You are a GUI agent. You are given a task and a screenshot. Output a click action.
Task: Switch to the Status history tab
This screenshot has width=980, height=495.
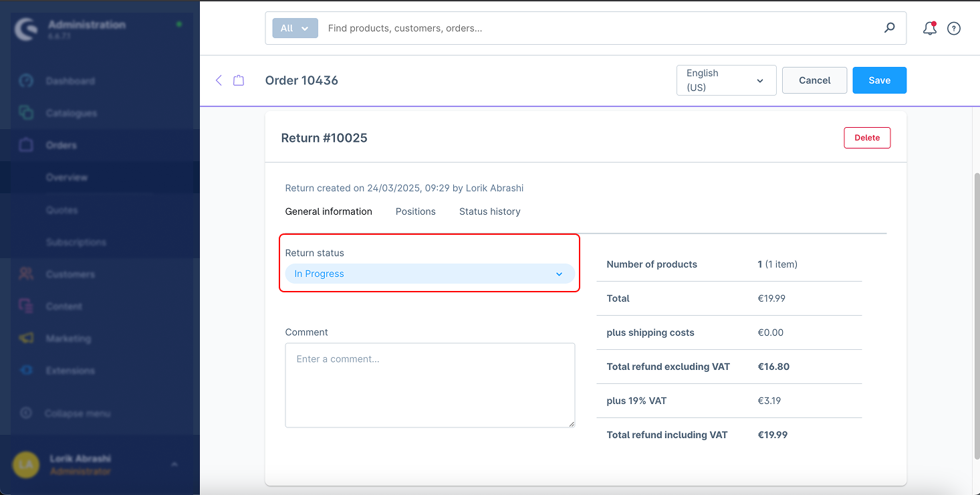pos(489,211)
